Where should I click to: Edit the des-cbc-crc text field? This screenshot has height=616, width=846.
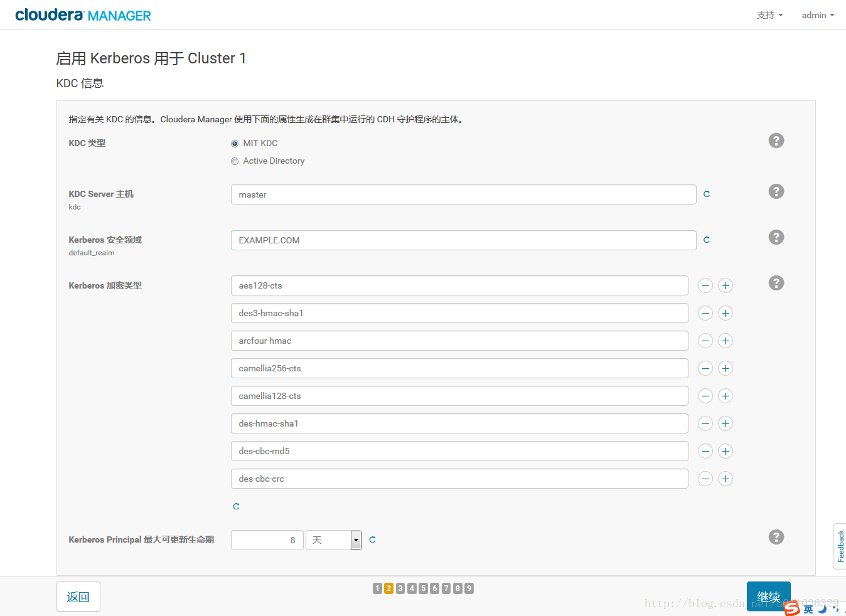459,479
